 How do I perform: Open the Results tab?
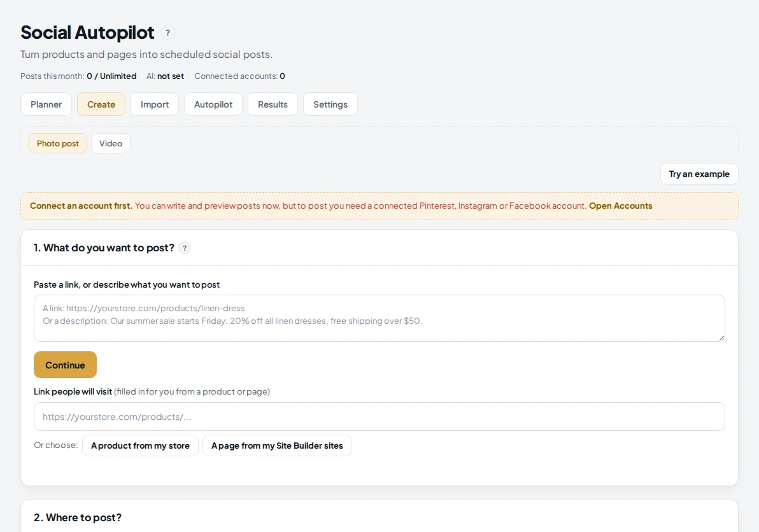point(273,104)
